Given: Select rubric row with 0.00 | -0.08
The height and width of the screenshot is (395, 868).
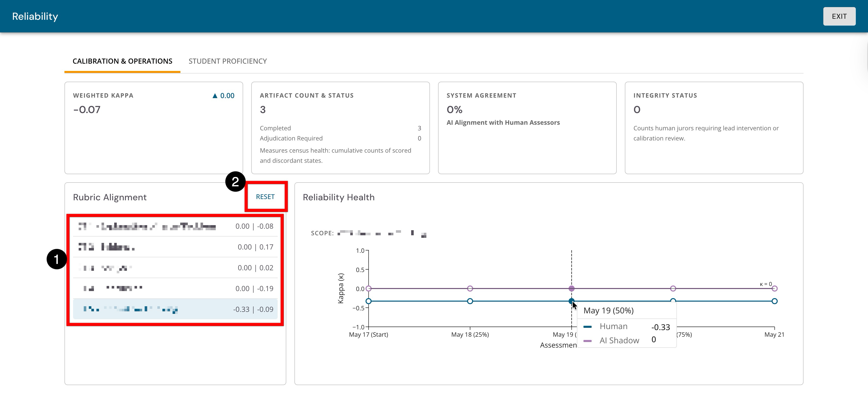Looking at the screenshot, I should (175, 226).
